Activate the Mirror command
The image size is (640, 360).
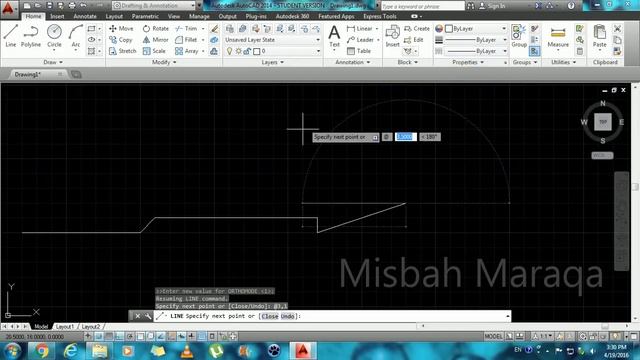click(x=156, y=40)
